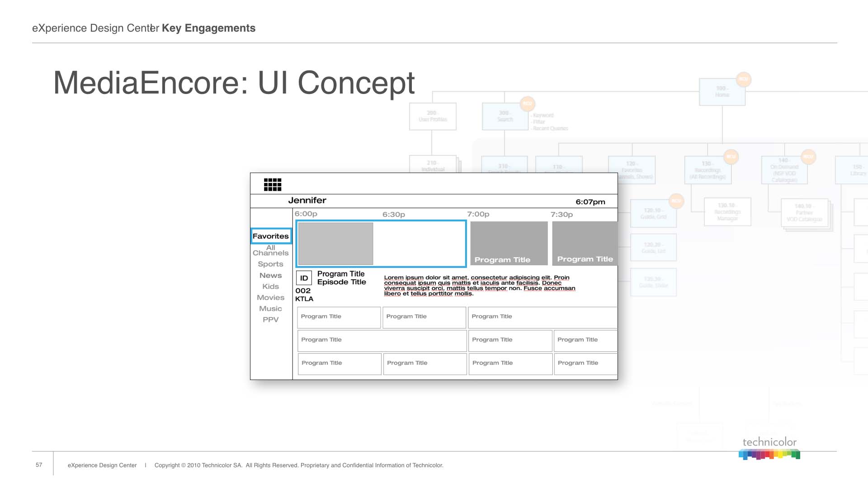Click the slide number 57
868x488 pixels.
[x=39, y=465]
